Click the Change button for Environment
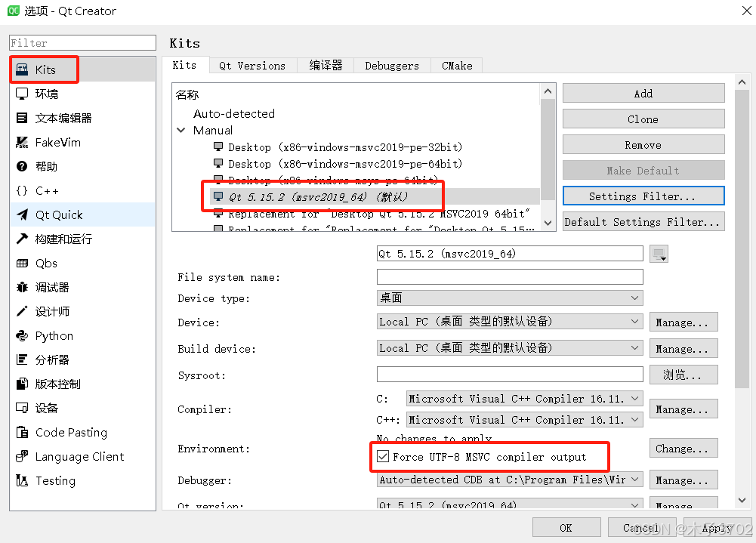The width and height of the screenshot is (756, 543). tap(683, 448)
